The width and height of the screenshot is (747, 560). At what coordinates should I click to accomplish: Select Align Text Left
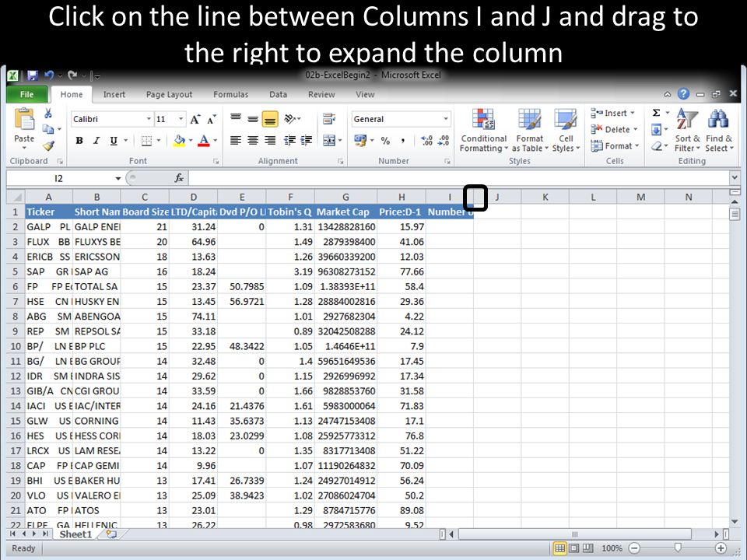click(x=236, y=140)
